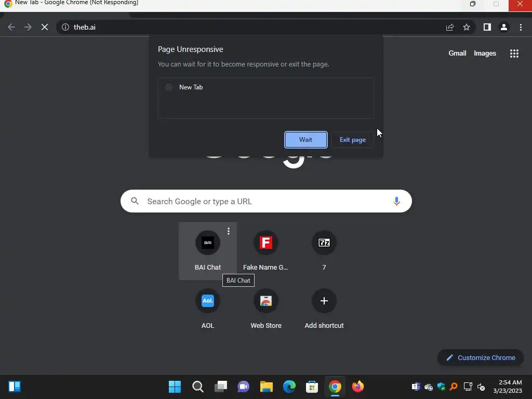The height and width of the screenshot is (399, 532).
Task: Open the Chrome side panel
Action: (x=487, y=27)
